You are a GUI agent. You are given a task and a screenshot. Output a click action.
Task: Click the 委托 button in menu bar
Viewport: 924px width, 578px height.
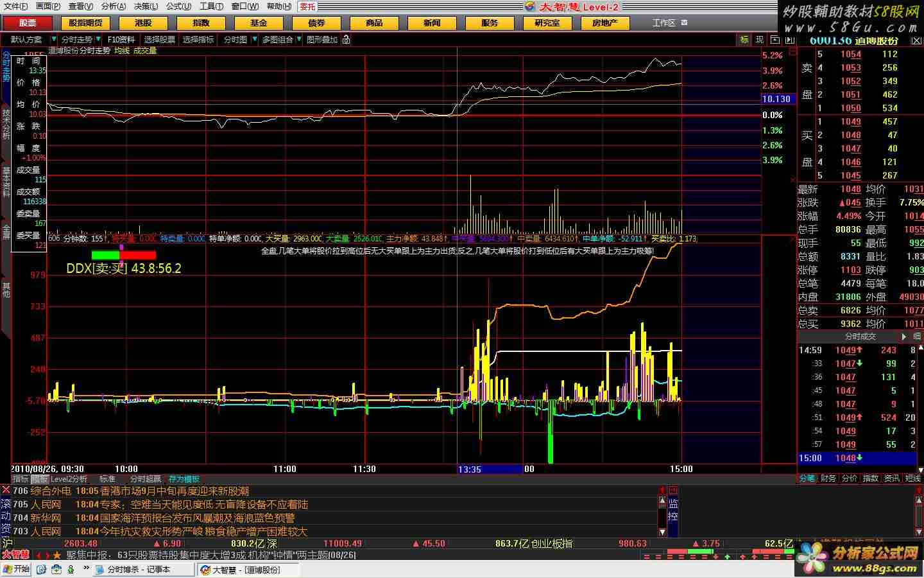coord(308,6)
